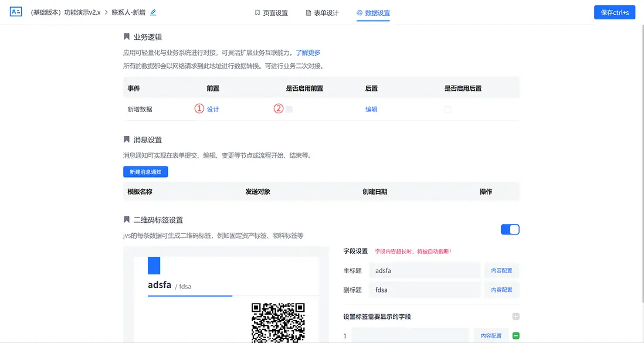Click the input field for display field 1
Image resolution: width=644 pixels, height=343 pixels.
(410, 335)
